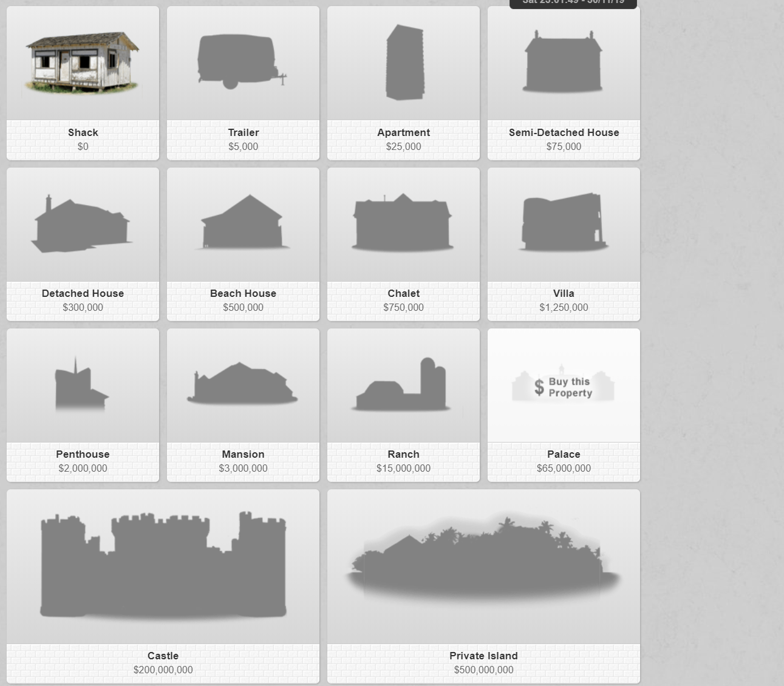The width and height of the screenshot is (784, 686).
Task: Click Buy this Property on Palace
Action: point(563,387)
